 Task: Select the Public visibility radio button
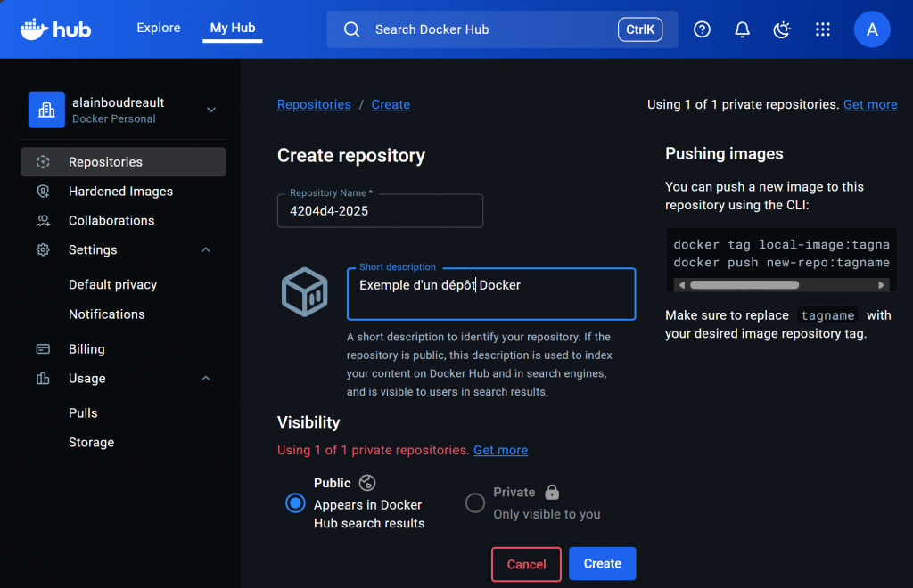click(x=295, y=503)
